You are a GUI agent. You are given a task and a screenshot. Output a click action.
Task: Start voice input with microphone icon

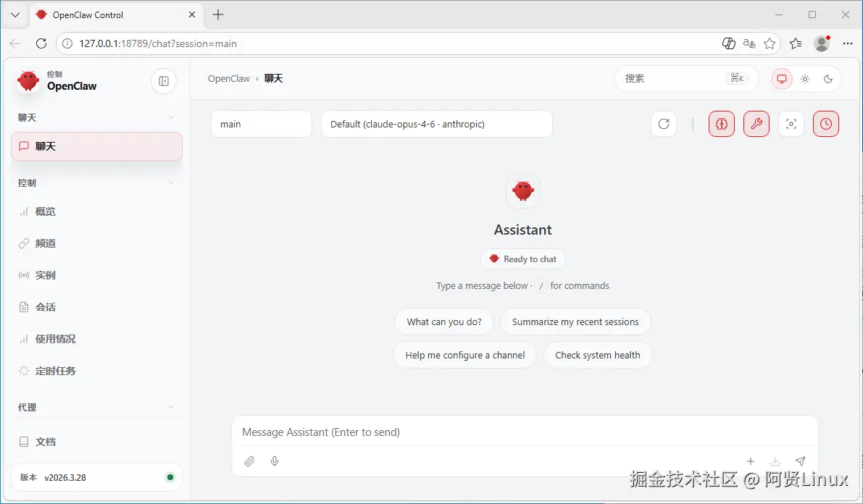click(x=275, y=461)
